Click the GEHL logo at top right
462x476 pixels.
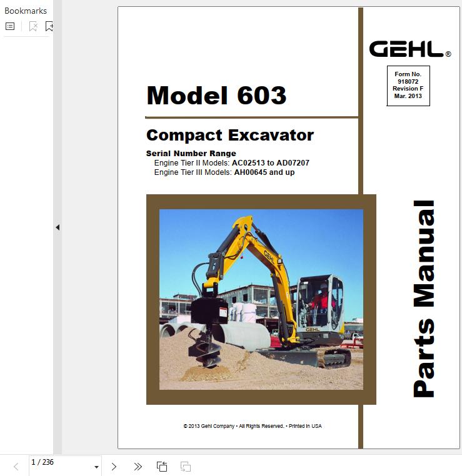[410, 49]
